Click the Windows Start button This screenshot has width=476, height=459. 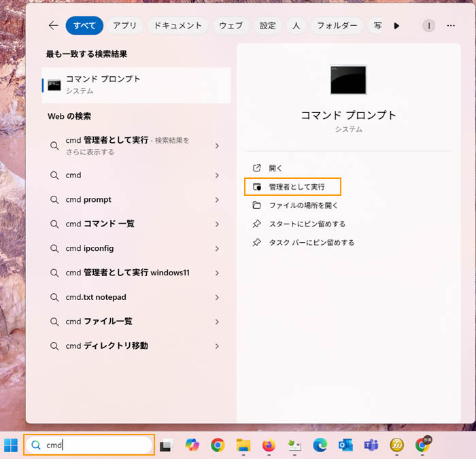tap(12, 445)
